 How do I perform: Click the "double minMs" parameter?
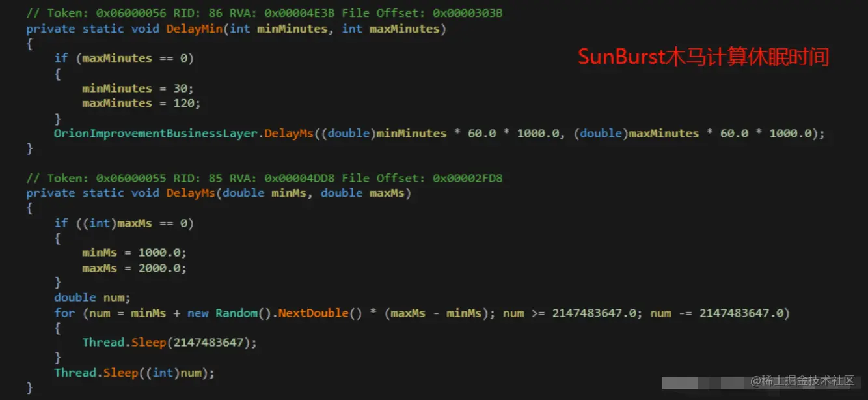point(264,193)
